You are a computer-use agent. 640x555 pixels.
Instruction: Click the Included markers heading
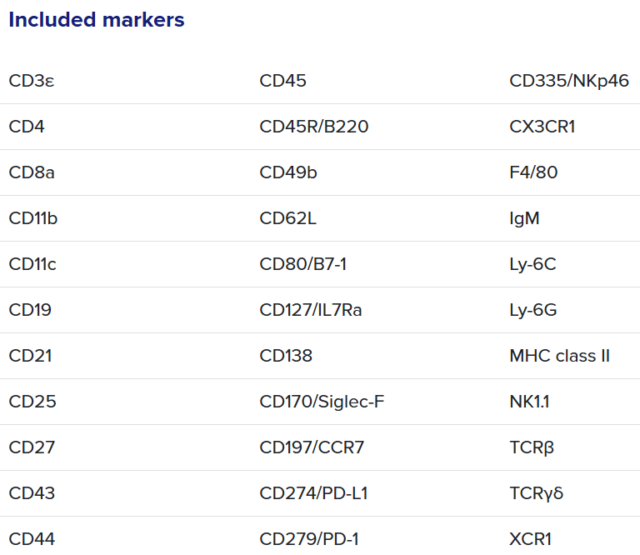[96, 20]
